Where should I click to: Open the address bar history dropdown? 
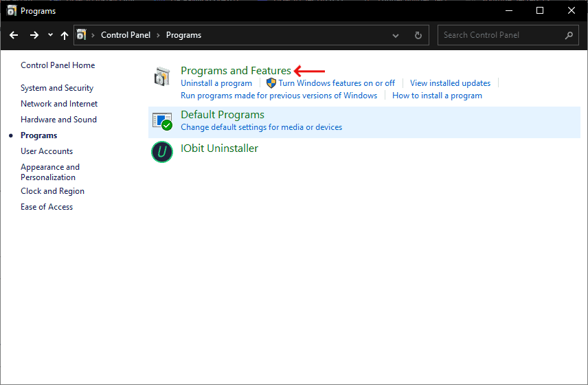click(395, 36)
